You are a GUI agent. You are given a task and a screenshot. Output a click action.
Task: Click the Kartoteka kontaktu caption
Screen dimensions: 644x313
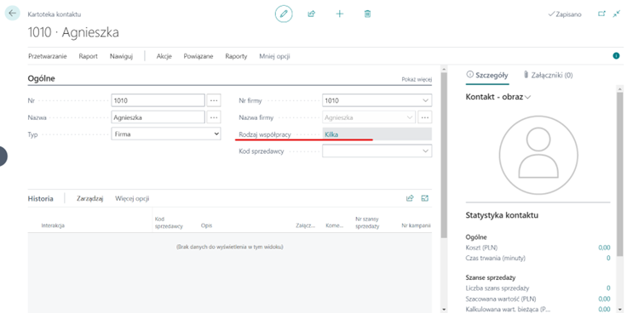[x=55, y=14]
